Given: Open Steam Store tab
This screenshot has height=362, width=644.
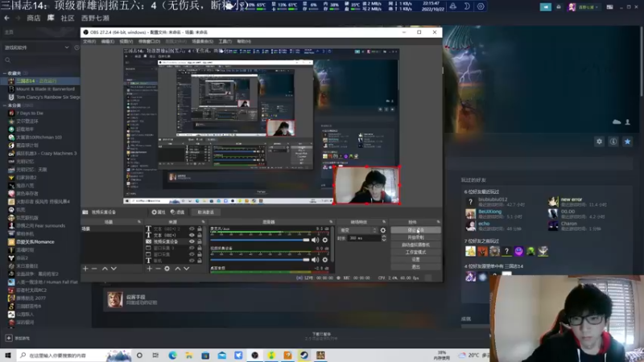Looking at the screenshot, I should coord(33,18).
